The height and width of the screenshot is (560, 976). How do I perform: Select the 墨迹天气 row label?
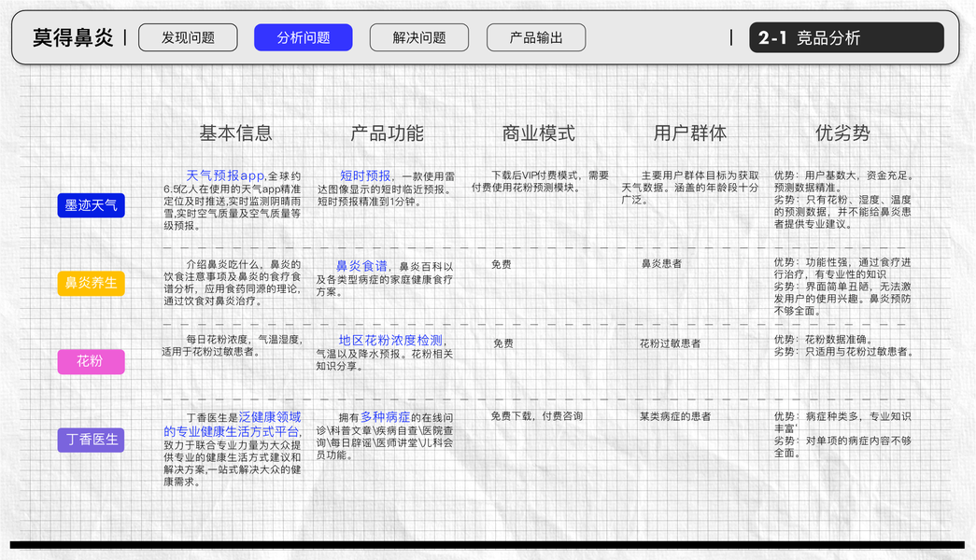tap(91, 205)
